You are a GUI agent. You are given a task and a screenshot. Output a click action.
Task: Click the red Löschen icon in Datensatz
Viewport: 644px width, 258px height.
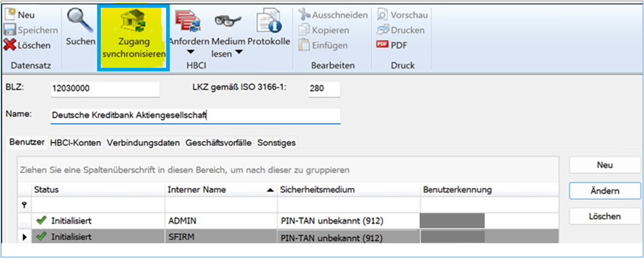[x=9, y=45]
